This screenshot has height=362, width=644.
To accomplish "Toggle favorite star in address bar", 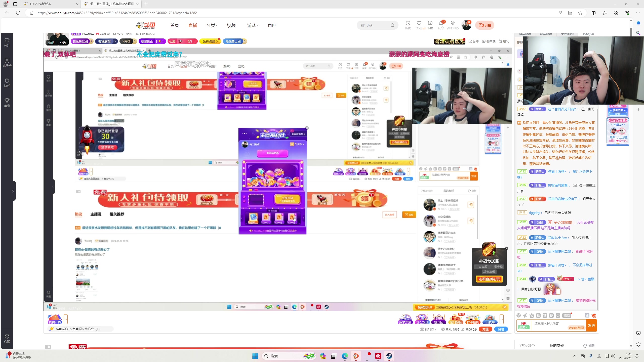I will pyautogui.click(x=580, y=13).
